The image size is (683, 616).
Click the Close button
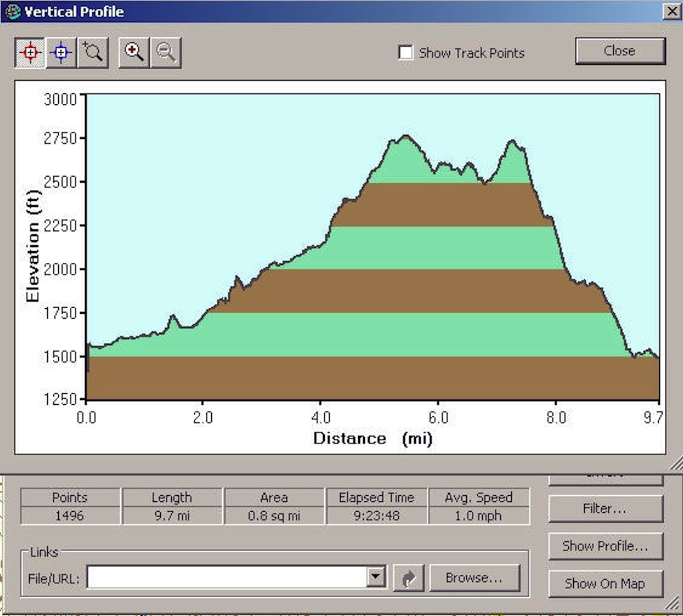pos(620,51)
